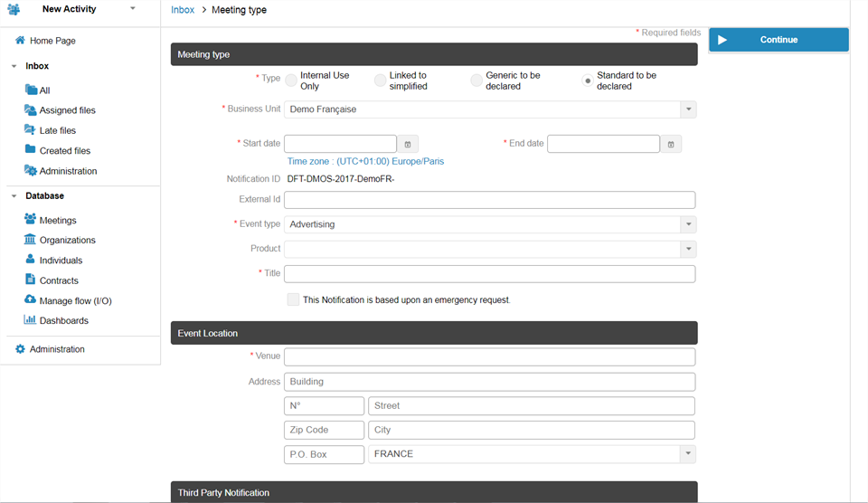The width and height of the screenshot is (868, 503).
Task: Click the bottom Administration gear icon
Action: (20, 349)
